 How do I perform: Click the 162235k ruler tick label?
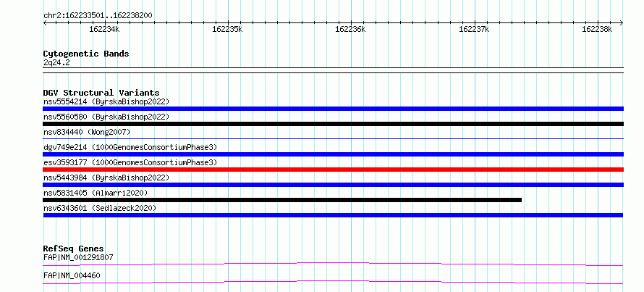(x=227, y=29)
